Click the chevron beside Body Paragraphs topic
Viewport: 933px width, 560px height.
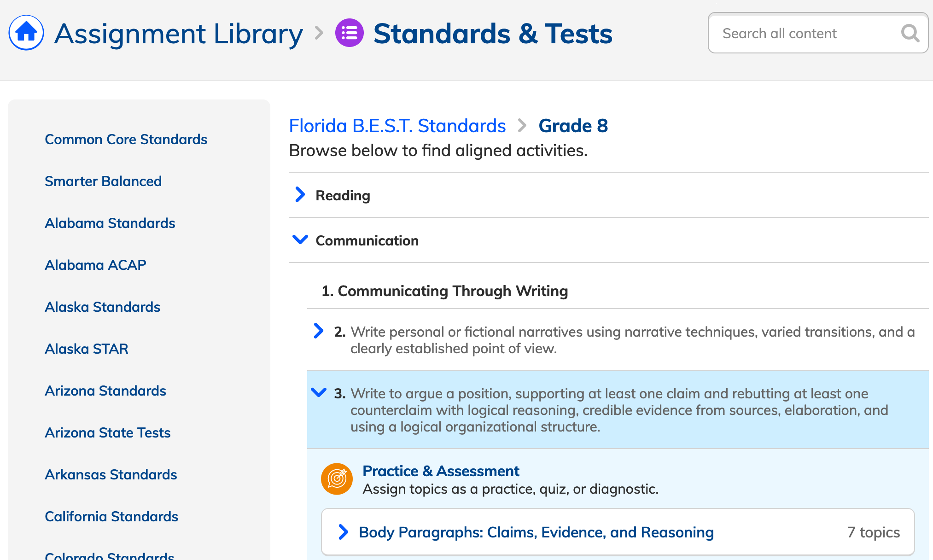343,532
